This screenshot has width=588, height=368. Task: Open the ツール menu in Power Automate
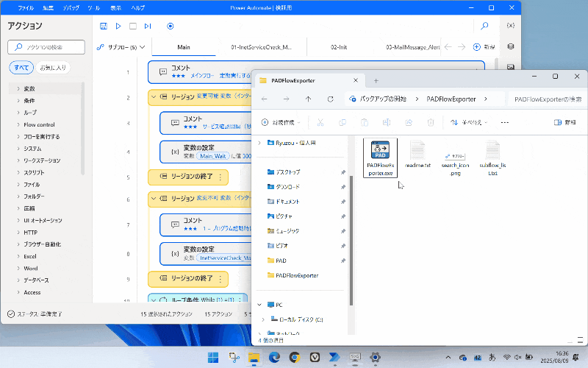click(94, 7)
